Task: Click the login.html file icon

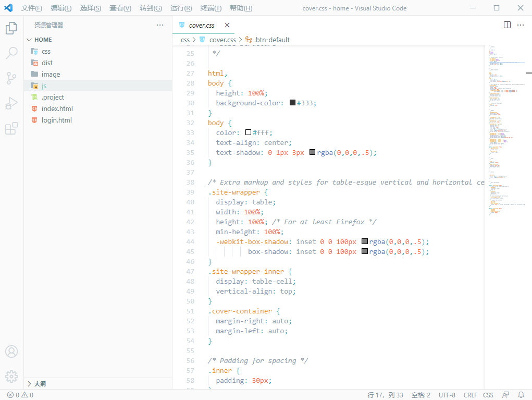Action: click(34, 120)
